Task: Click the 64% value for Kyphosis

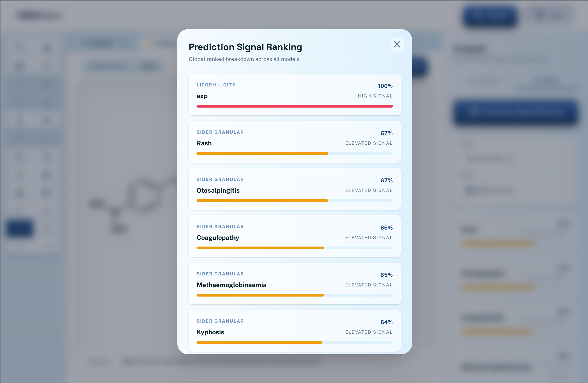Action: click(386, 322)
